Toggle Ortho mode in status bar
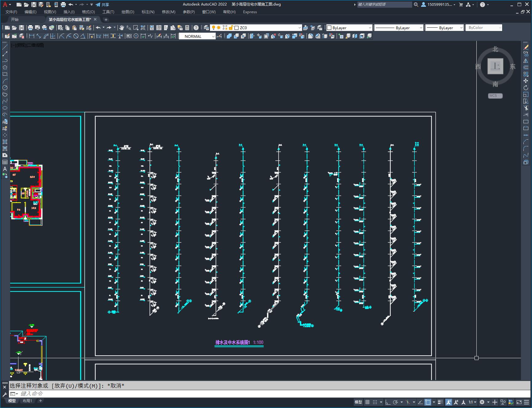Viewport: 532px width, 408px height. (388, 402)
